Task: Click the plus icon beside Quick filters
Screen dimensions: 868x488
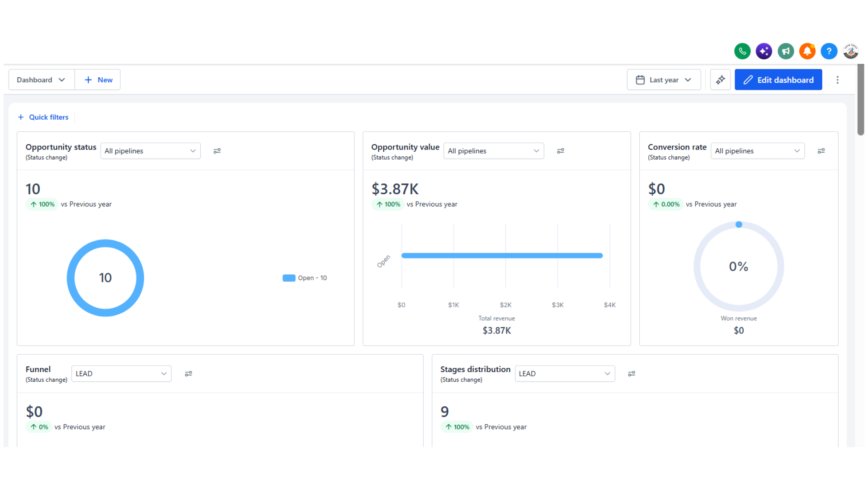Action: pos(21,117)
